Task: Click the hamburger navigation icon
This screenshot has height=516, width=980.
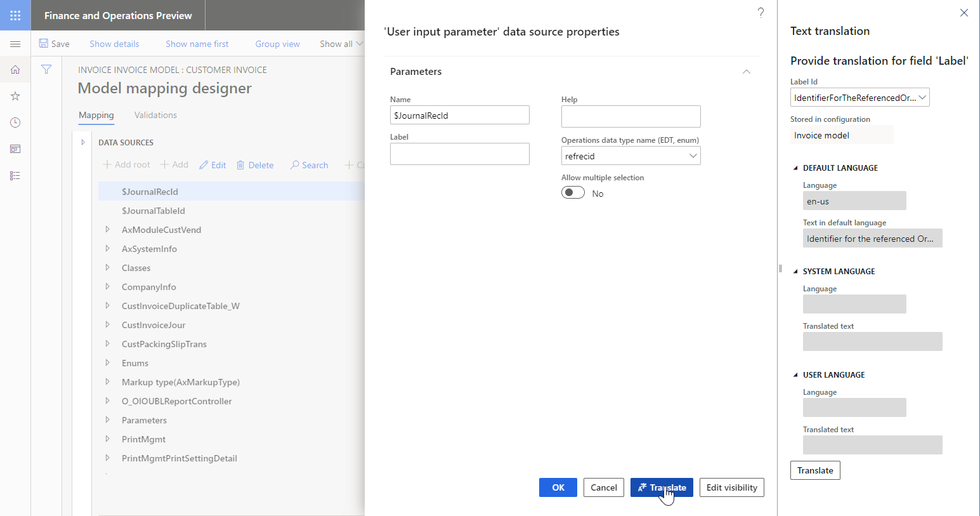Action: point(15,44)
